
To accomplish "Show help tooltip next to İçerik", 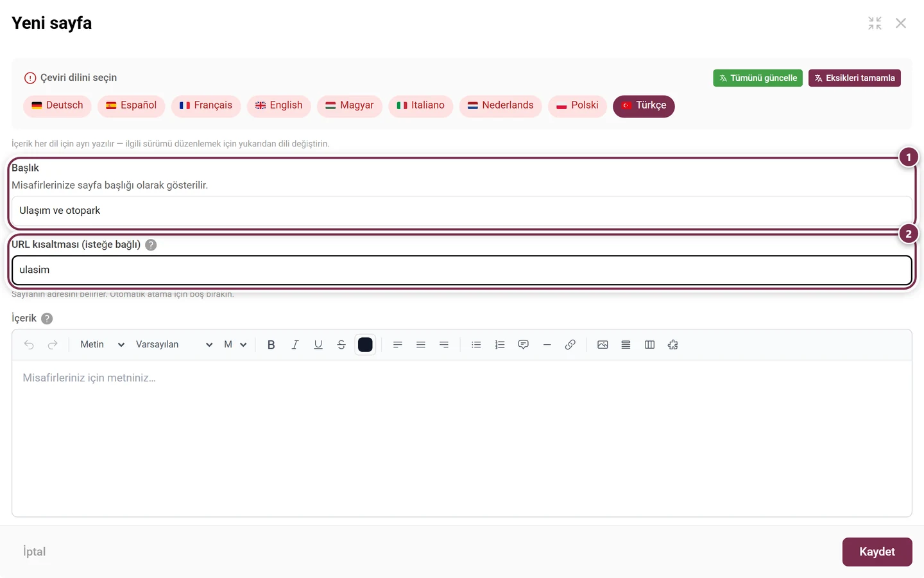I will [x=47, y=319].
